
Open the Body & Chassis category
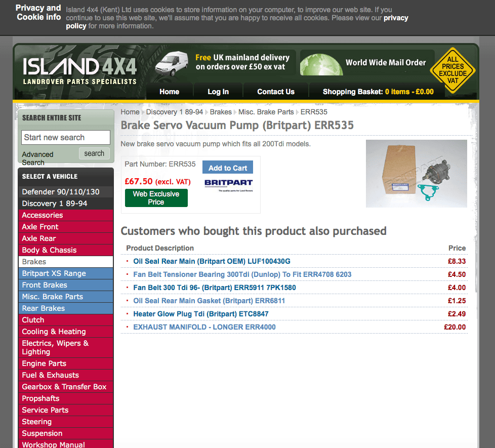pyautogui.click(x=66, y=250)
